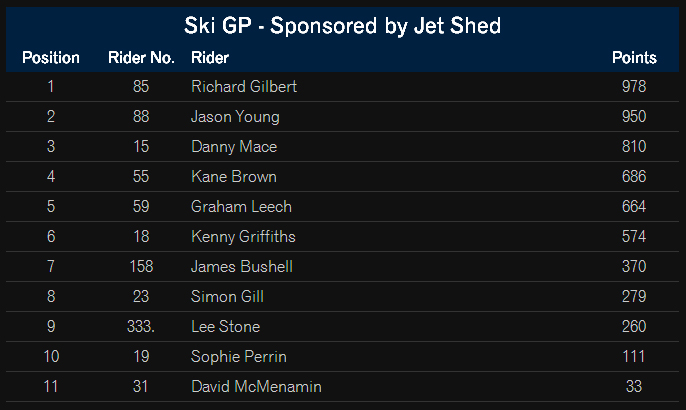
Task: Click the Rider No. column header
Action: click(141, 58)
